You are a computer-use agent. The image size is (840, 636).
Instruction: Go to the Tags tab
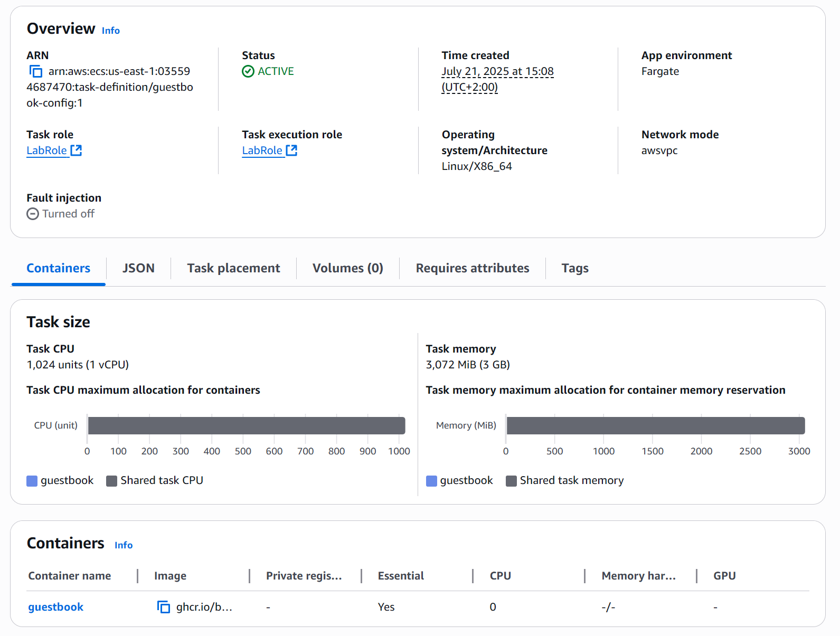coord(574,268)
